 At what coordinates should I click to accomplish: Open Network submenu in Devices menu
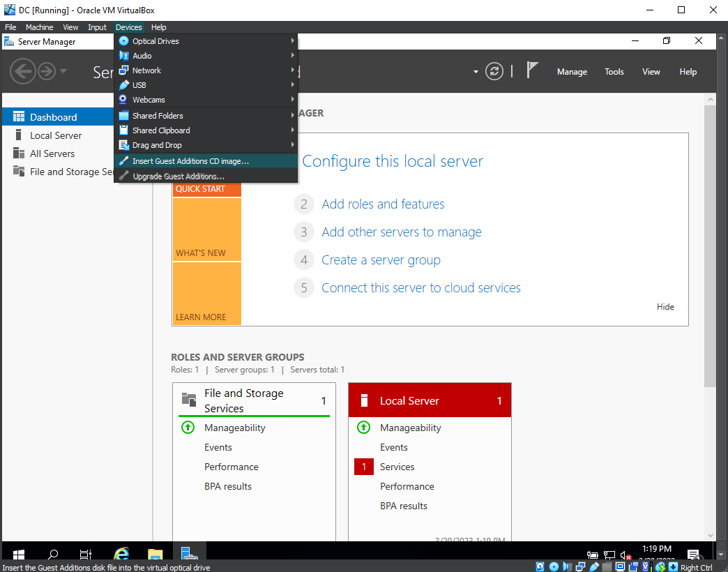pos(206,70)
